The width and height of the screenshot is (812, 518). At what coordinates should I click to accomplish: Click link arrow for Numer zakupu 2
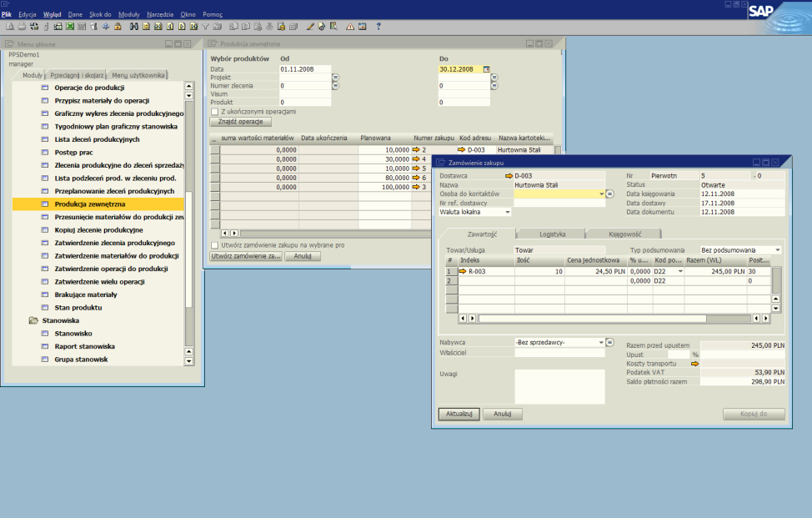click(x=416, y=149)
